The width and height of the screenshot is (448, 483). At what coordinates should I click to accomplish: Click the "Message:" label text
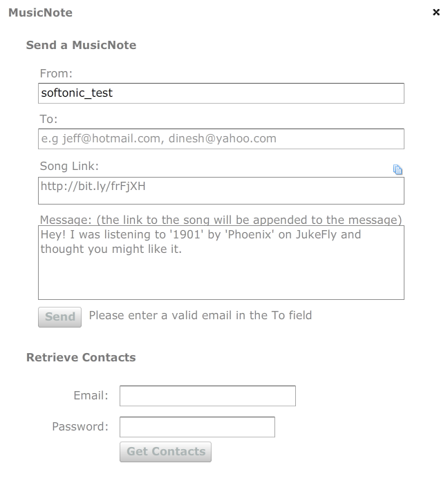click(66, 220)
